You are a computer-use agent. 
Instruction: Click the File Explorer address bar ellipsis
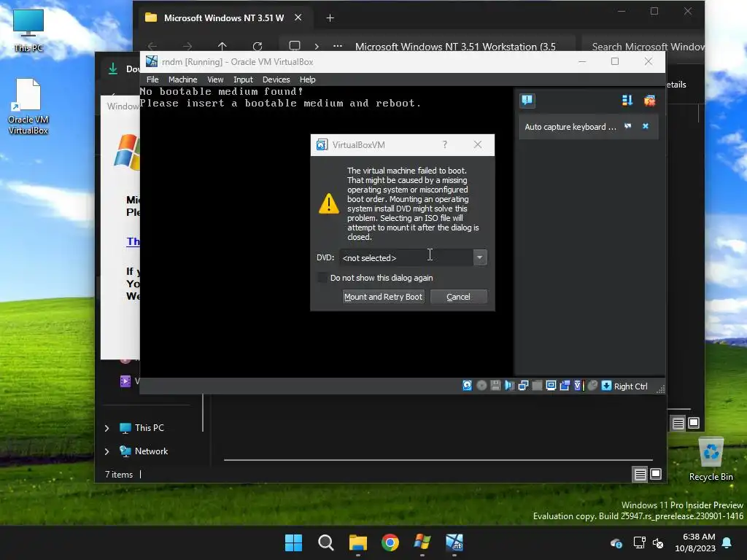(x=337, y=46)
